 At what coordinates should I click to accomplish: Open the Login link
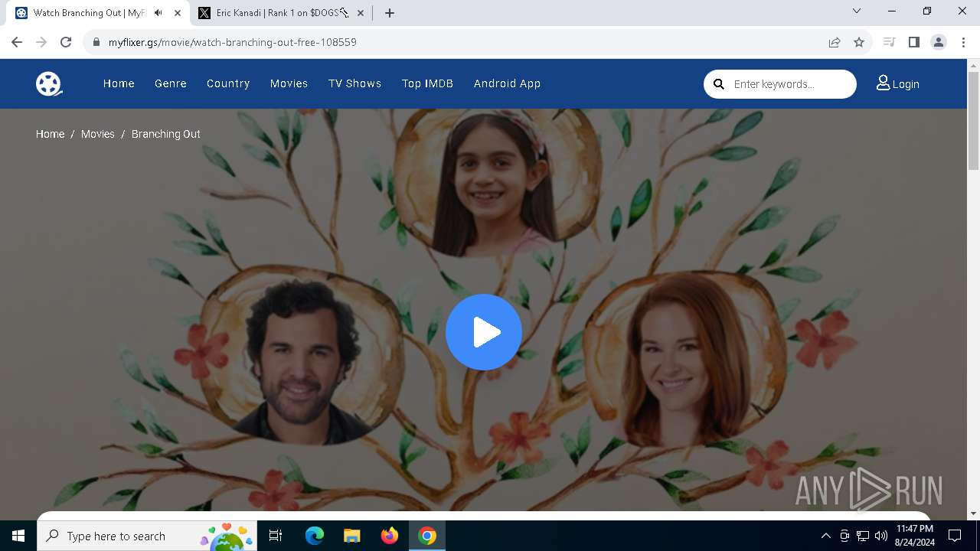click(x=898, y=83)
